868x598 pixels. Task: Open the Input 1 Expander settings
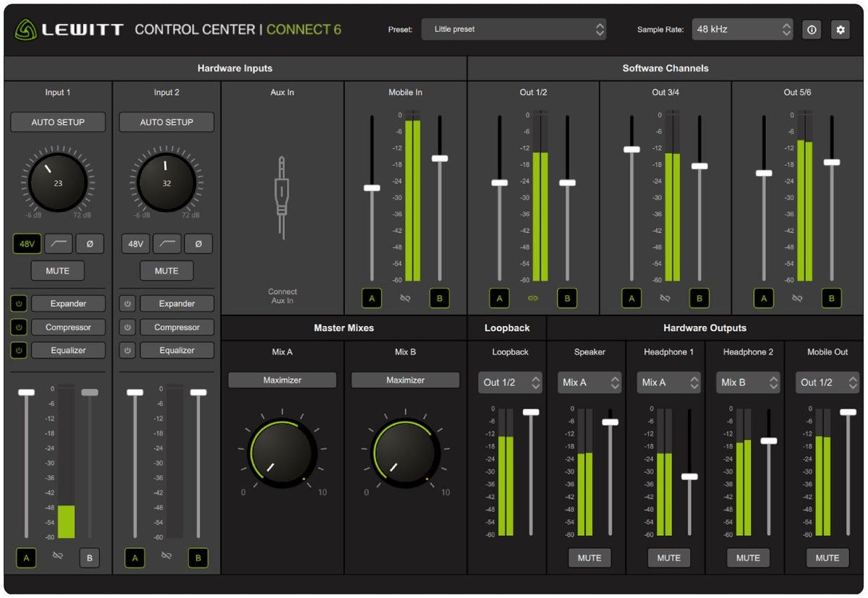68,304
